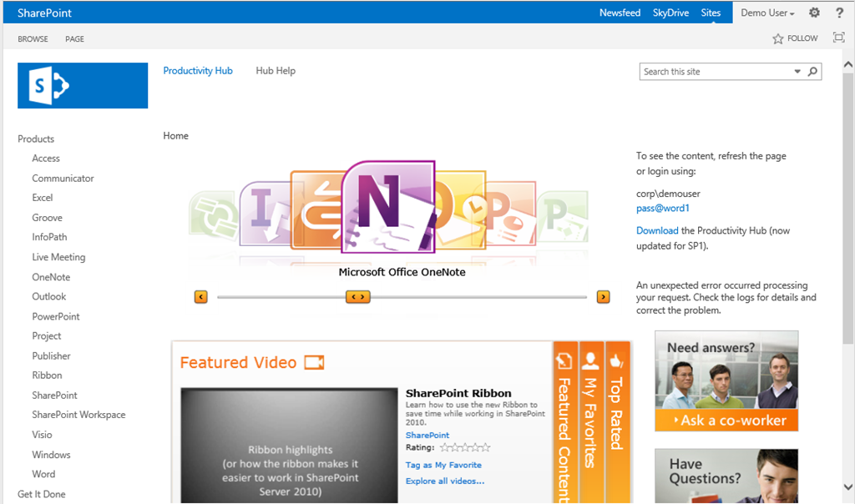This screenshot has width=855, height=504.
Task: Click the orange carousel slider handle
Action: click(357, 296)
